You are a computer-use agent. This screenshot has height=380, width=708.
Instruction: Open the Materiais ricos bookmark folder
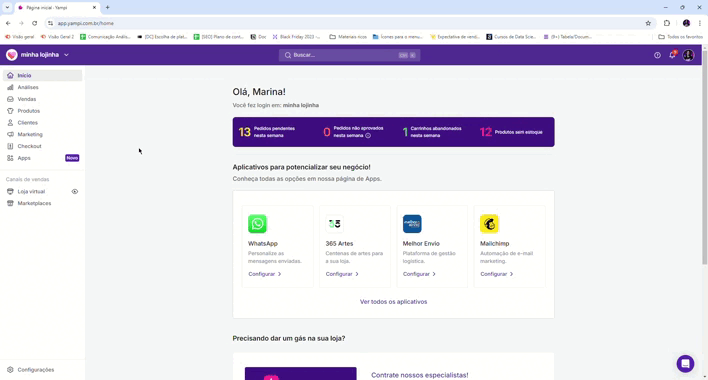click(348, 37)
